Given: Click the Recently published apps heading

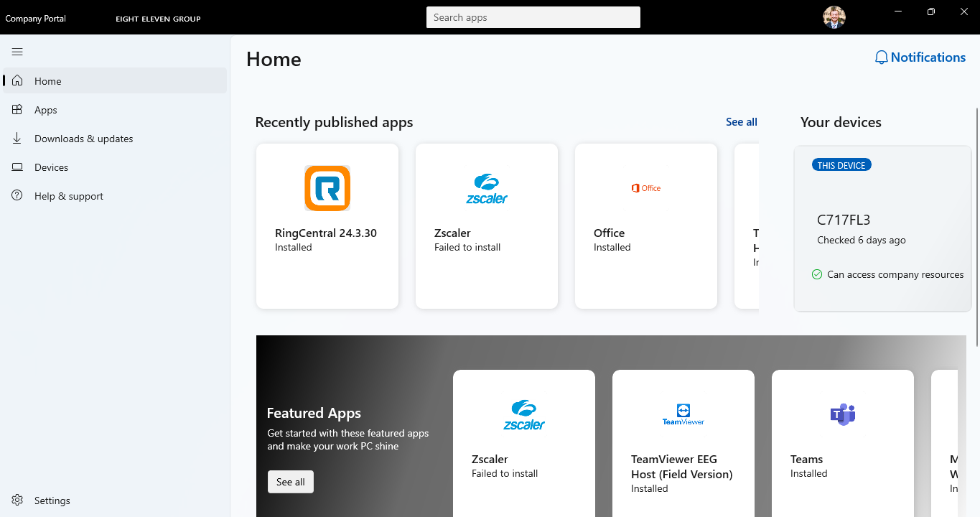Looking at the screenshot, I should coord(334,122).
